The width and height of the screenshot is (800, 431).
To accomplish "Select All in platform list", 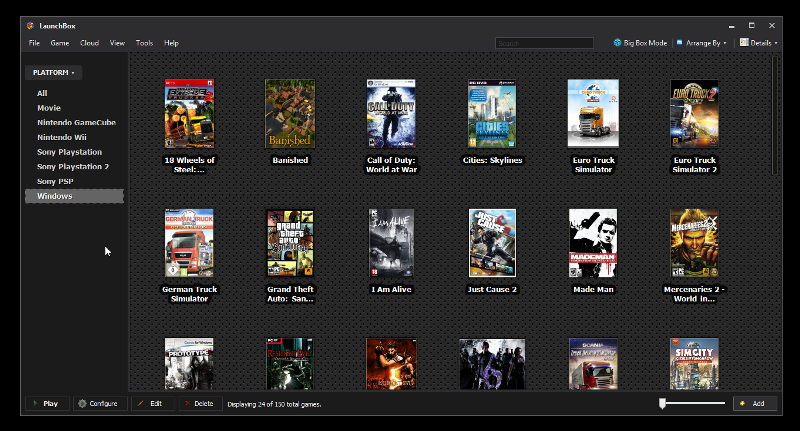I will [x=42, y=93].
